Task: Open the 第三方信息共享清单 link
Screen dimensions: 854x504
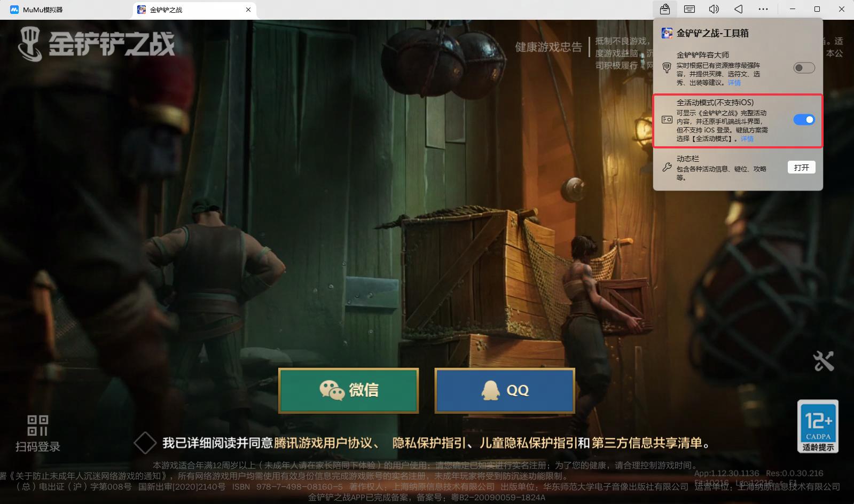Action: pyautogui.click(x=646, y=443)
